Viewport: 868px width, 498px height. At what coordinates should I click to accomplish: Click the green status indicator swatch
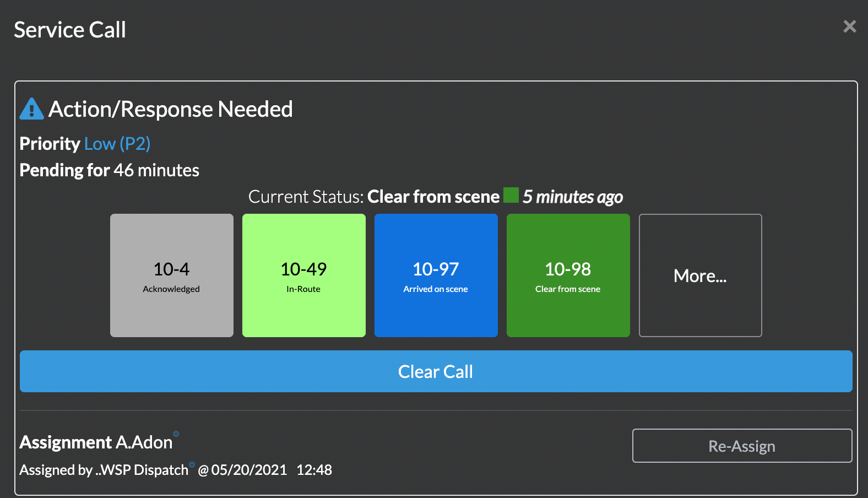pyautogui.click(x=511, y=196)
